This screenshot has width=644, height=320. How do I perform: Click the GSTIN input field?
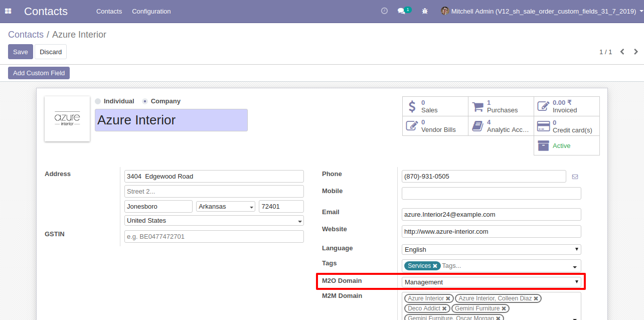click(x=214, y=237)
